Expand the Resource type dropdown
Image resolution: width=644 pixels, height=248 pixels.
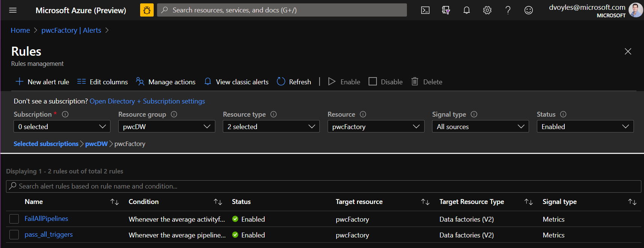point(271,126)
